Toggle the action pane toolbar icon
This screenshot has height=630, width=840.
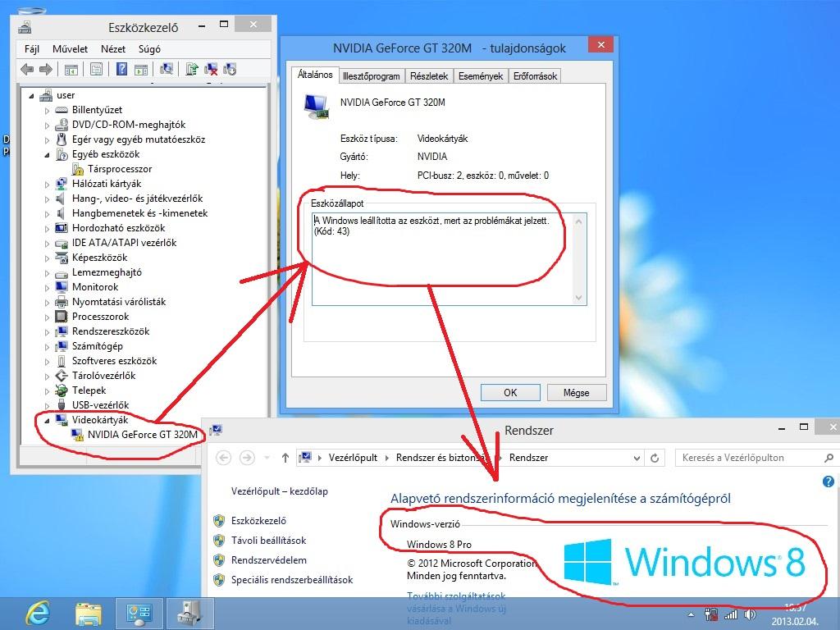pyautogui.click(x=141, y=69)
